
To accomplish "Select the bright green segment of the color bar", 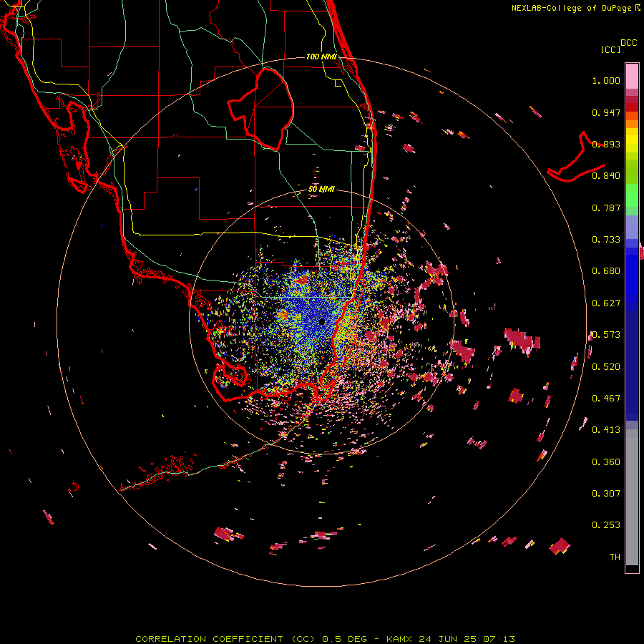I will [x=632, y=195].
